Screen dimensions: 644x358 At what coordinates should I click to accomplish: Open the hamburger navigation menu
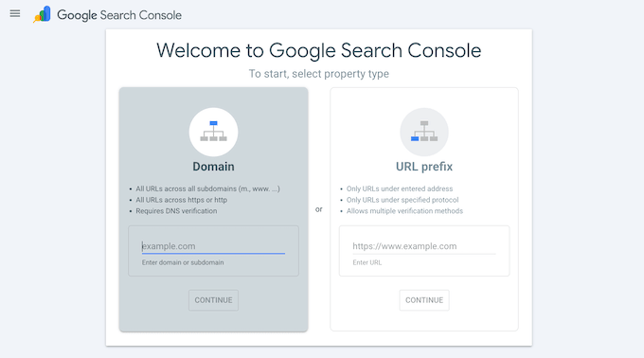point(15,14)
